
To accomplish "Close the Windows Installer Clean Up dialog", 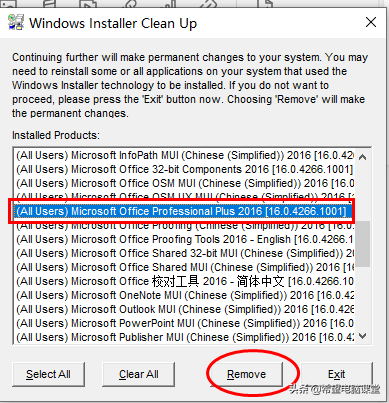I will [371, 23].
